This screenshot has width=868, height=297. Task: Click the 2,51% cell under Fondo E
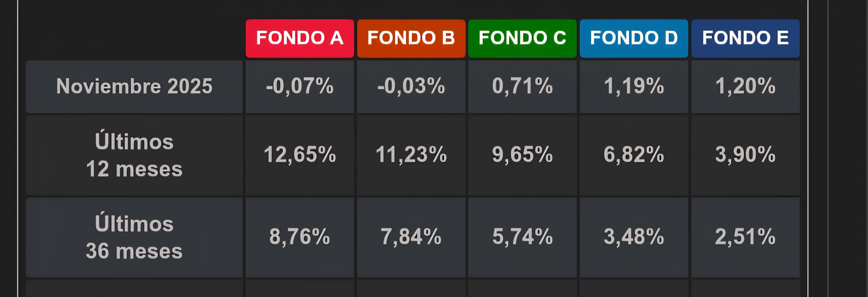point(745,237)
